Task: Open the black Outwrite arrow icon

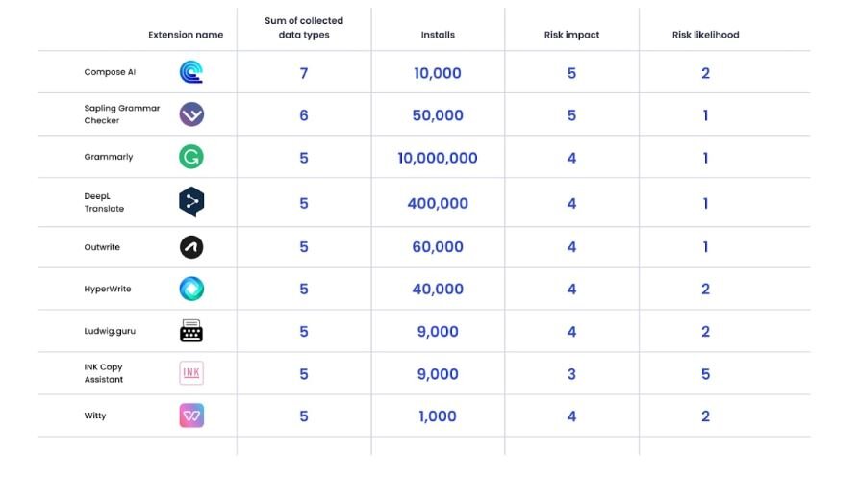Action: click(191, 247)
